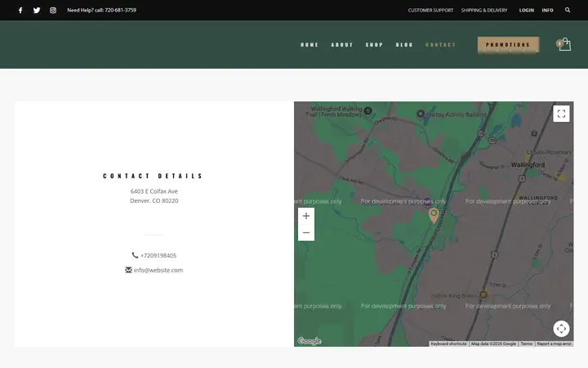Click the phone icon beside number
The height and width of the screenshot is (368, 588).
(x=135, y=255)
